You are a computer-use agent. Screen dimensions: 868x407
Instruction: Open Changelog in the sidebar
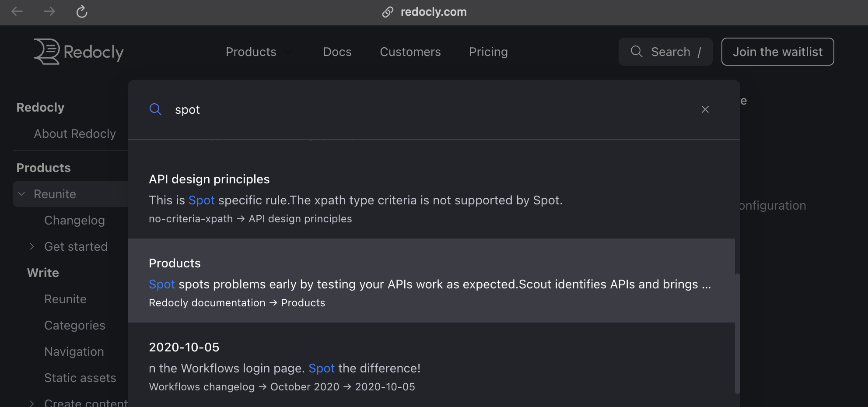[74, 220]
